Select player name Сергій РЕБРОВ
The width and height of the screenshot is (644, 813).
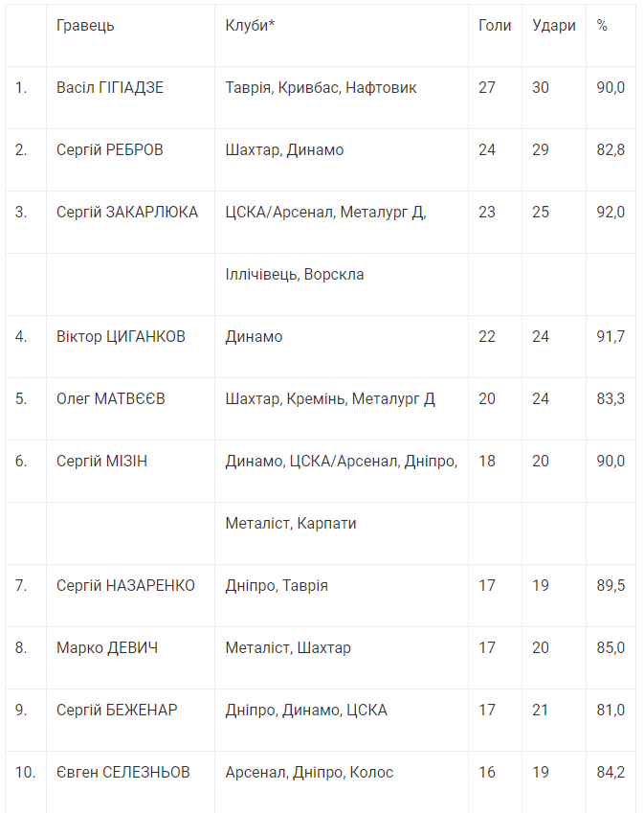click(110, 150)
